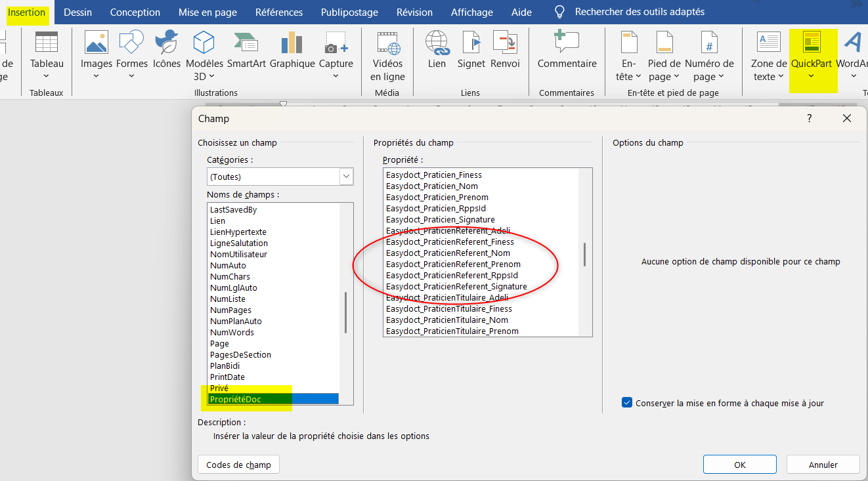
Task: Open the Mise en page tab
Action: point(207,12)
